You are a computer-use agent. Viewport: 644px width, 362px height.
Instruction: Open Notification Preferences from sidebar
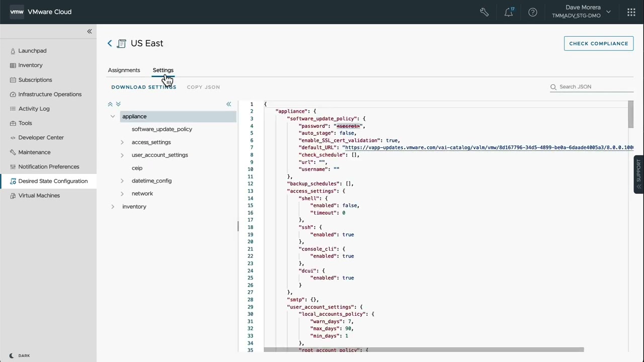click(x=49, y=166)
